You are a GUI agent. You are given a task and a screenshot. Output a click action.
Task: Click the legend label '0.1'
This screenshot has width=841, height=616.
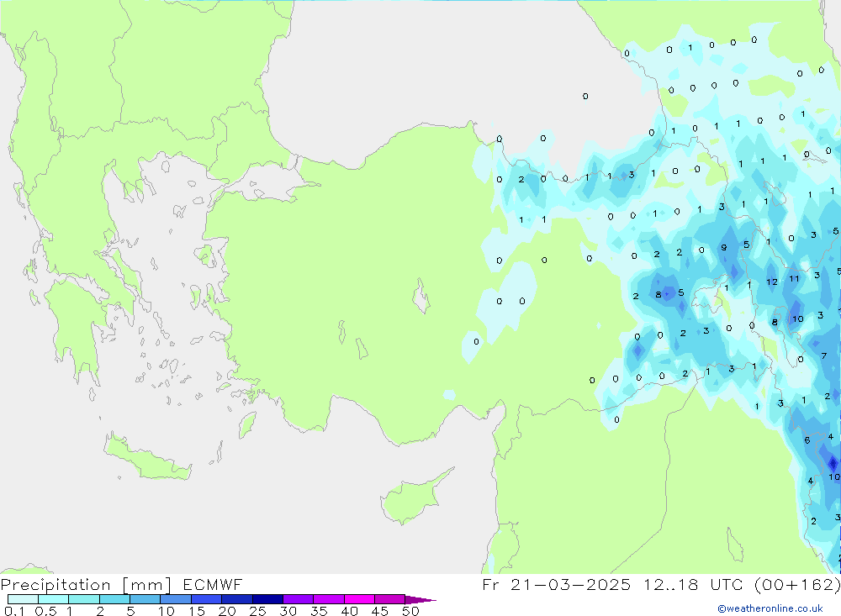[14, 611]
